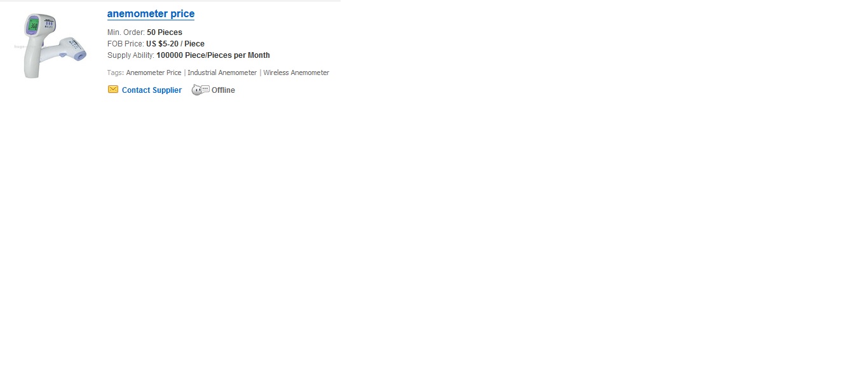Click the "50 Pieces" minimum order value
Image resolution: width=868 pixels, height=365 pixels.
(x=165, y=32)
